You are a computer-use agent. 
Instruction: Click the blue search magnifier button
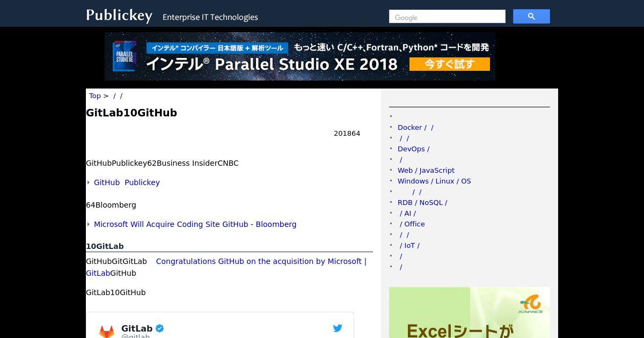click(x=531, y=17)
